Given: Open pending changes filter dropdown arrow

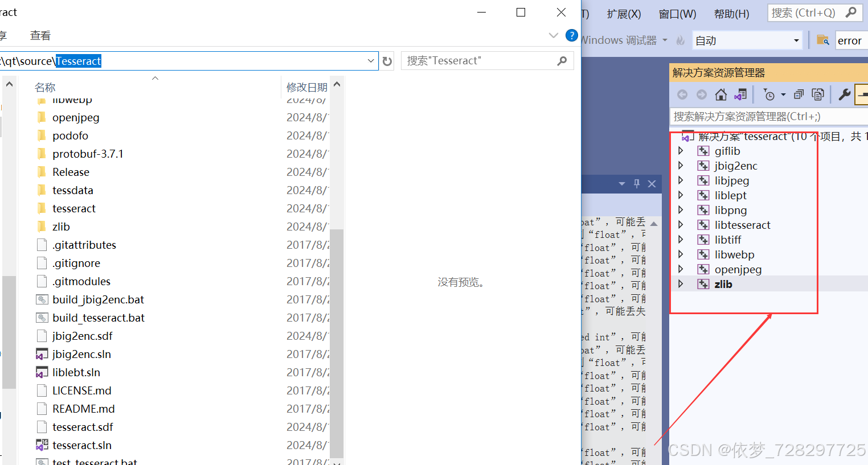Looking at the screenshot, I should [783, 95].
